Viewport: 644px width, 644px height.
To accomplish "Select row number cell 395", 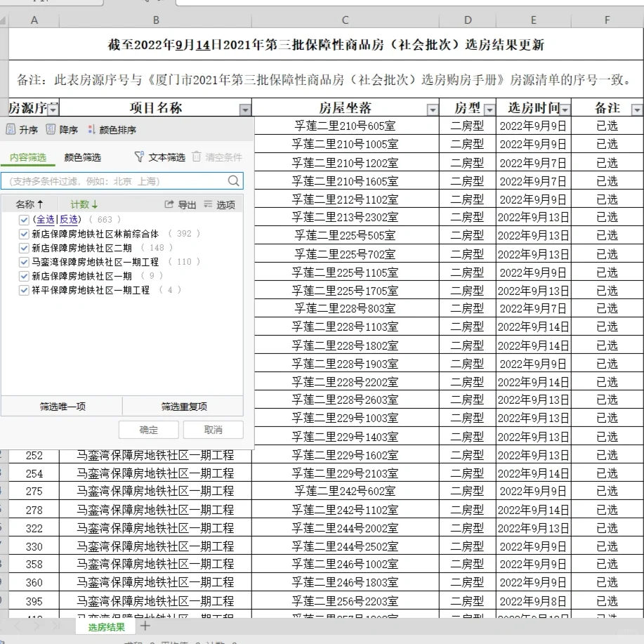I will click(34, 602).
